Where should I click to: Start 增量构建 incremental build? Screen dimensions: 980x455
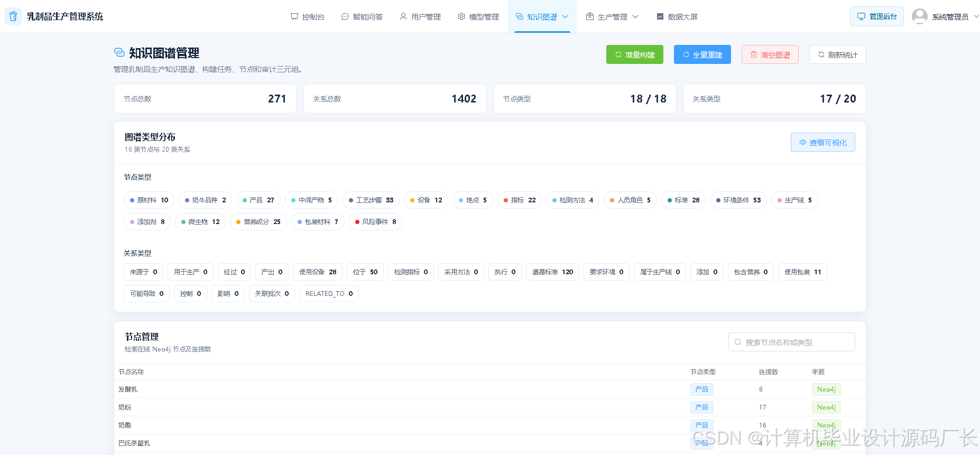(x=635, y=54)
